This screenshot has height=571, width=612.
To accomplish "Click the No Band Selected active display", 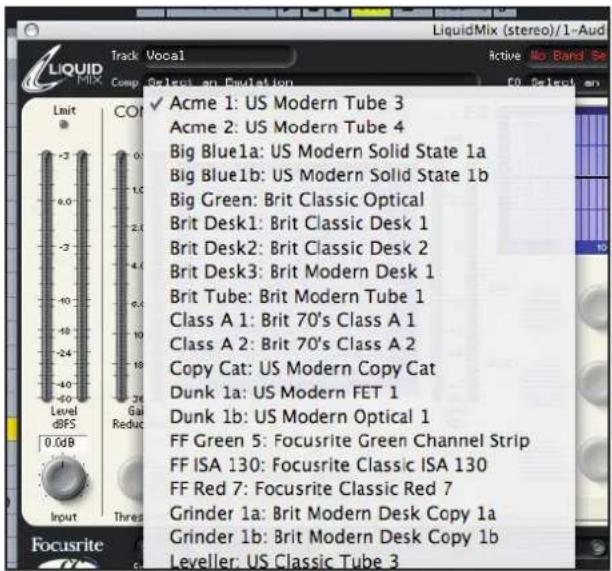I will 569,56.
